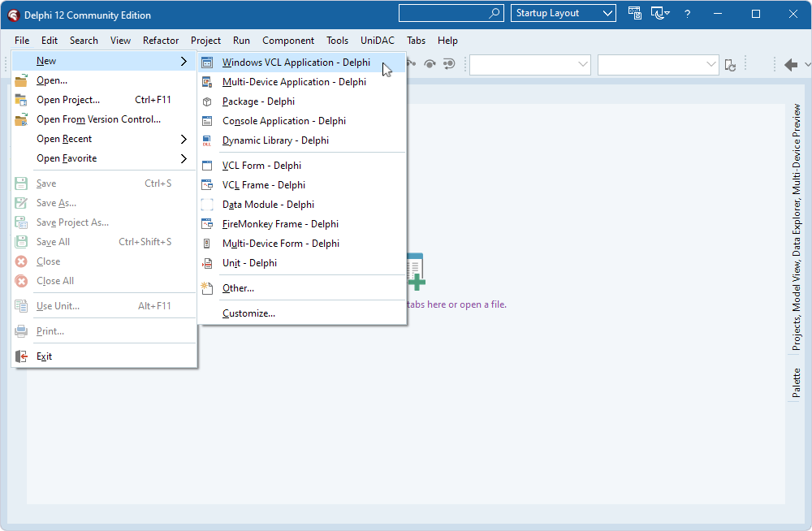Click the Open Project icon beside its label
The image size is (812, 531).
tap(21, 99)
